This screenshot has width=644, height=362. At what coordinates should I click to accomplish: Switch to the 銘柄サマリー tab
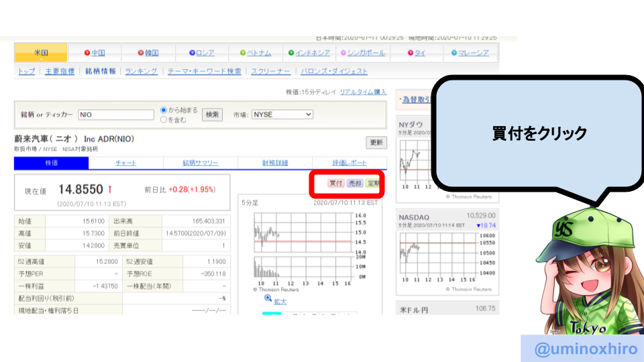point(201,163)
